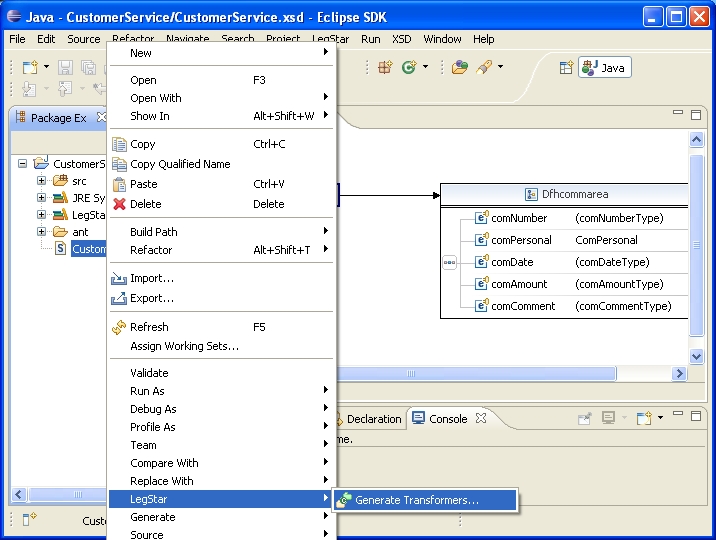
Task: Click the New Java Class toolbar icon
Action: (x=409, y=67)
